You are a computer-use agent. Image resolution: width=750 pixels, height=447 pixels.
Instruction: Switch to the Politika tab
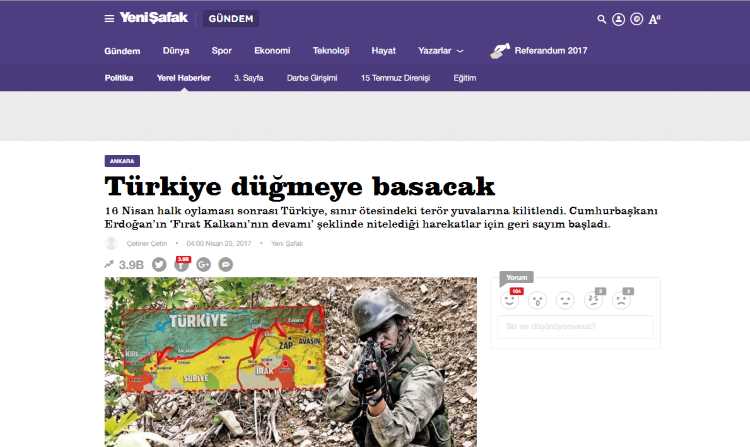(x=119, y=78)
